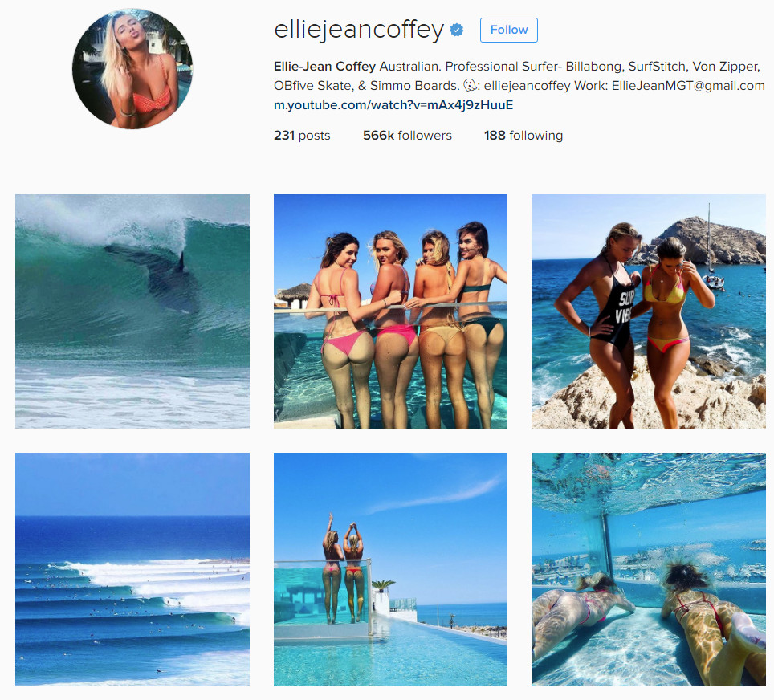774x700 pixels.
Task: View the 188 following list
Action: (523, 135)
